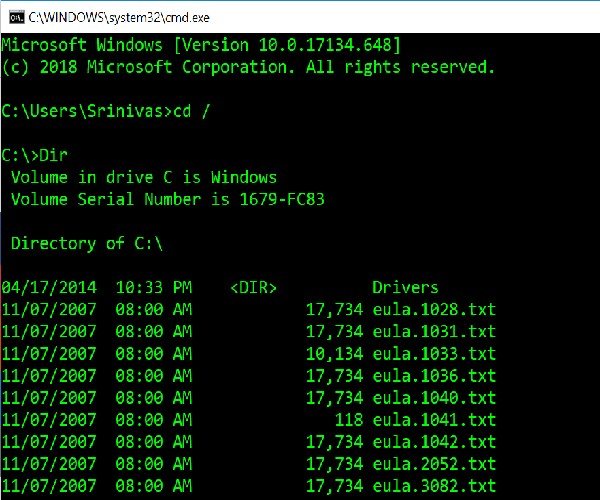600x500 pixels.
Task: Click the <DIR> marker in Drivers row
Action: 254,288
